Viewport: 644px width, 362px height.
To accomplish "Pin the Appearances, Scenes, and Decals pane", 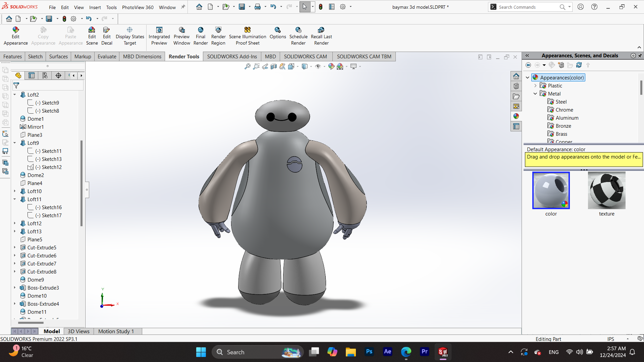I will 640,55.
